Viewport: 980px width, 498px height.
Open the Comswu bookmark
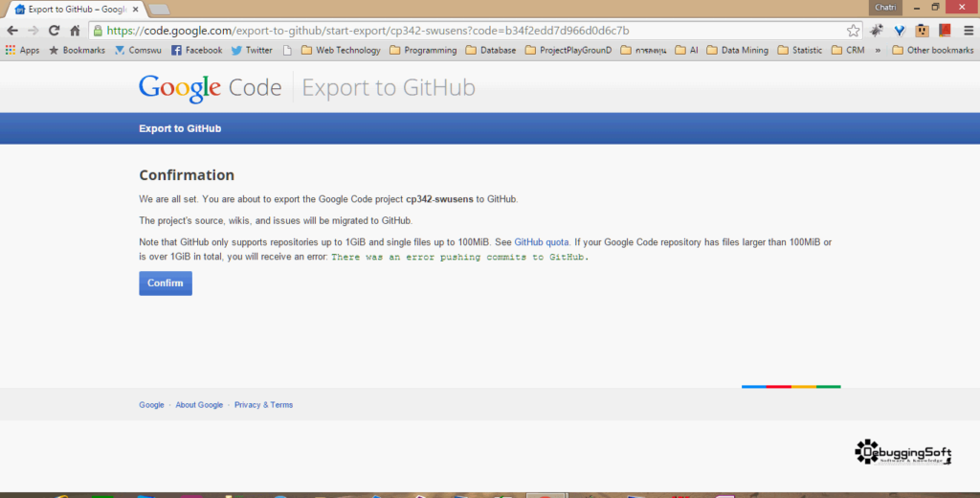pyautogui.click(x=138, y=50)
